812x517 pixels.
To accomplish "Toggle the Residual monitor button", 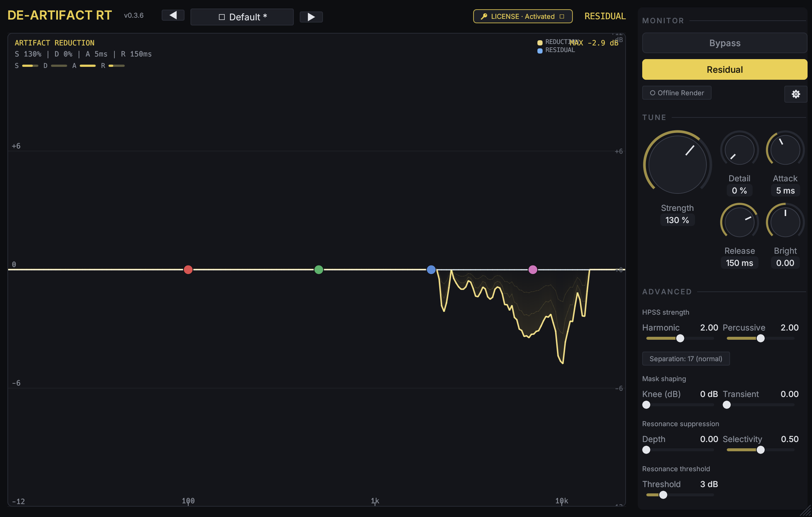I will pyautogui.click(x=724, y=70).
